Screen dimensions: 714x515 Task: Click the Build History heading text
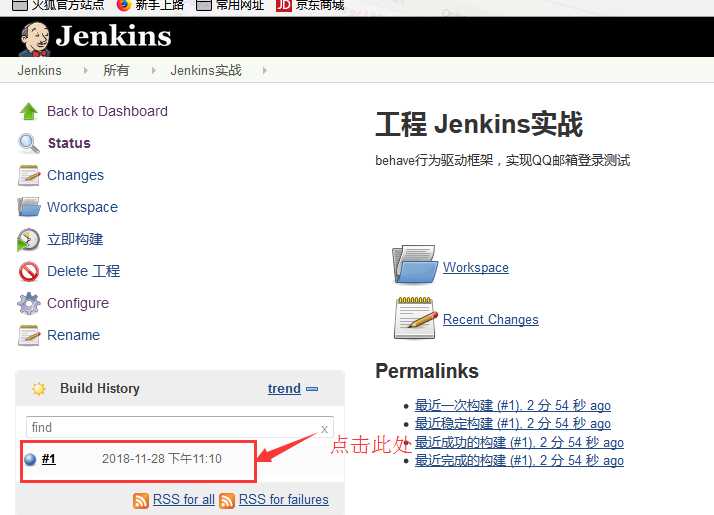click(x=100, y=389)
